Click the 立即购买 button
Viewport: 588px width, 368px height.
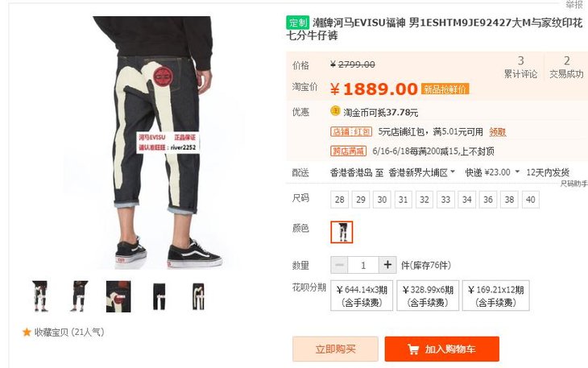335,349
